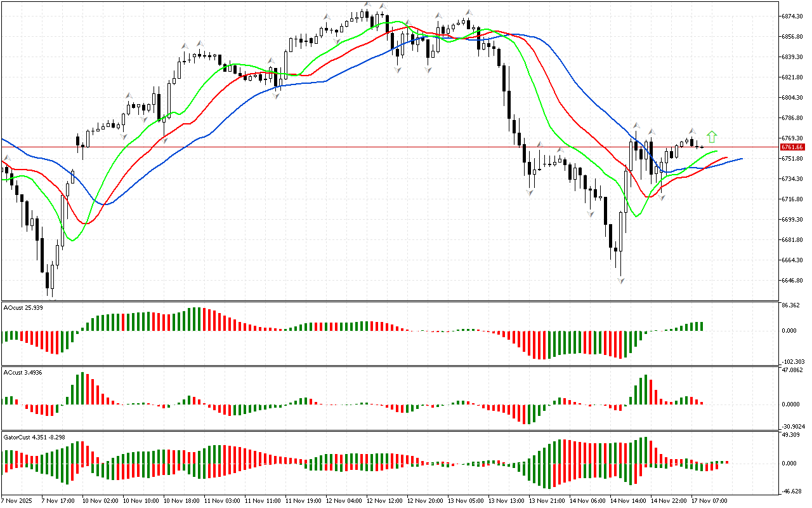Viewport: 812px width, 508px height.
Task: Select the right end of the green Alligator line
Action: (x=717, y=152)
